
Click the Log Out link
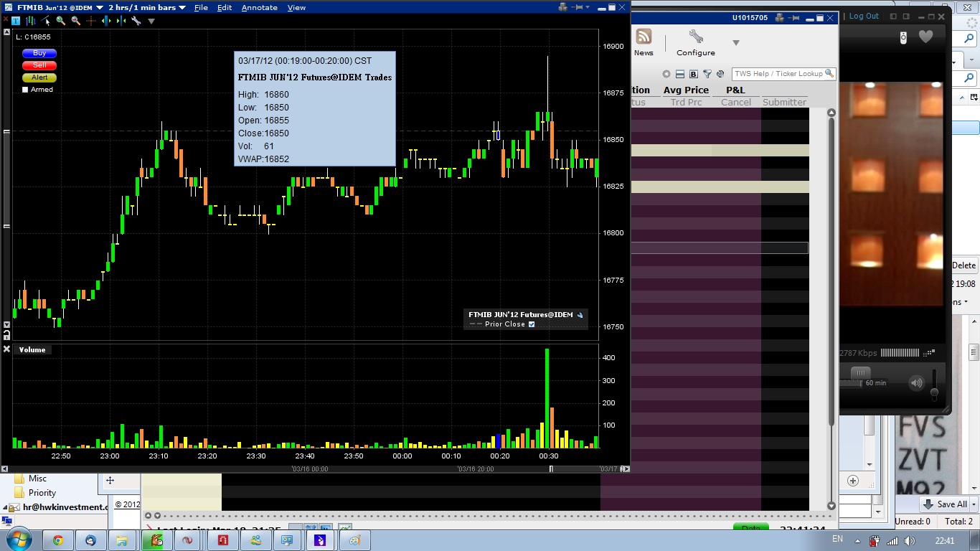864,16
